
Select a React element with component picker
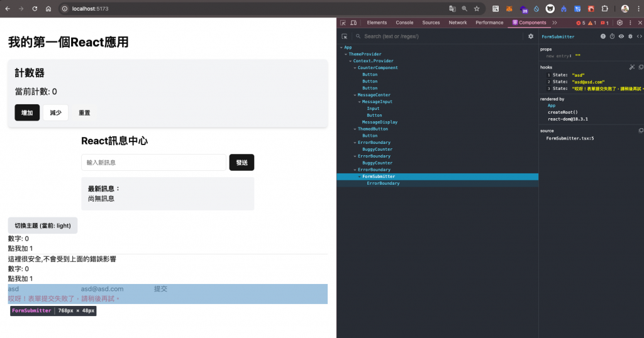(344, 36)
